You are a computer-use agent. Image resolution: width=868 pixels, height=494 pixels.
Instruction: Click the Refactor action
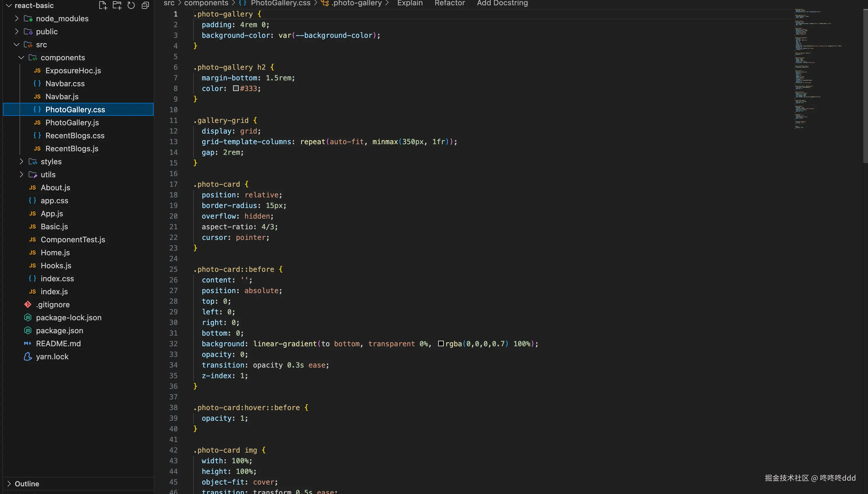449,3
